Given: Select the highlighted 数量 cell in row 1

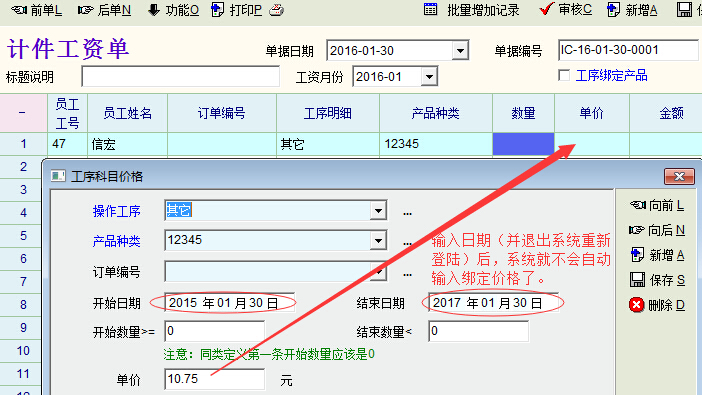Looking at the screenshot, I should click(x=523, y=144).
